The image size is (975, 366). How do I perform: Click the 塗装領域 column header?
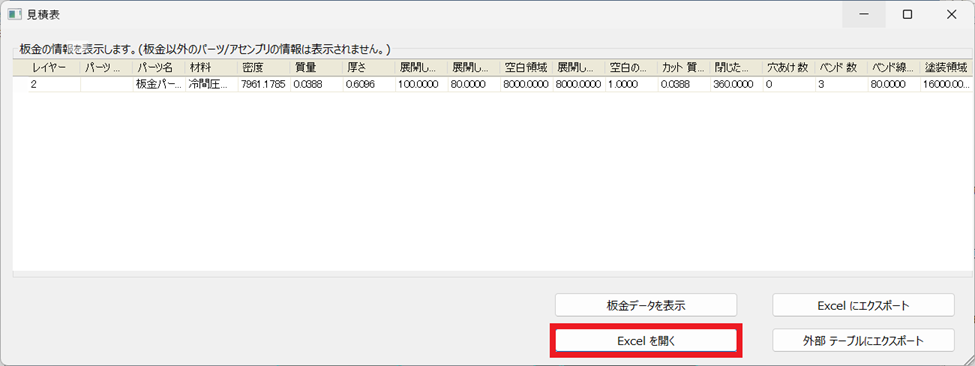[946, 68]
